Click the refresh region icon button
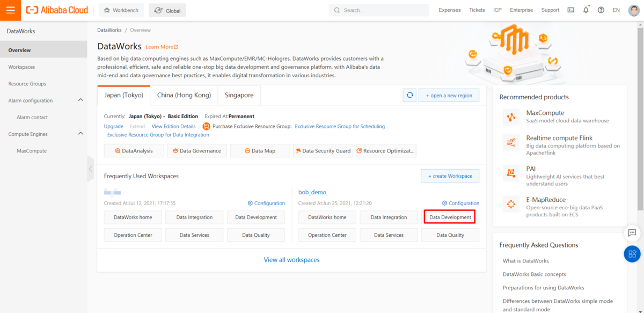Image resolution: width=644 pixels, height=313 pixels. [x=409, y=95]
